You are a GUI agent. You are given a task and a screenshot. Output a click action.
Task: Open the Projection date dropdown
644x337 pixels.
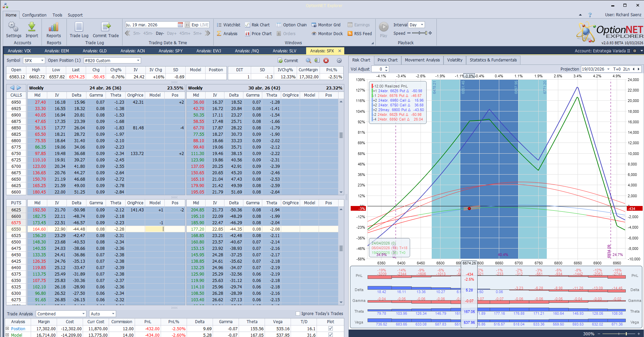click(x=609, y=69)
